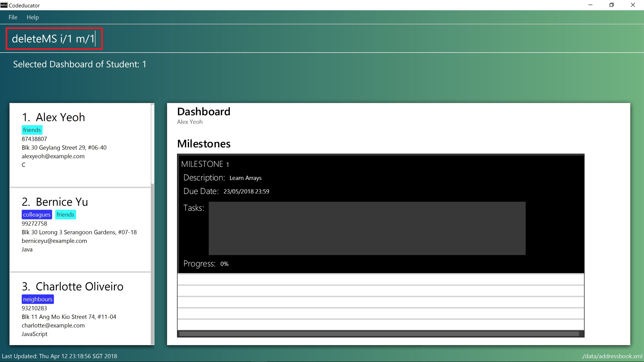This screenshot has height=362, width=644.
Task: Click the Selected Dashboard of Student result message
Action: (x=80, y=64)
